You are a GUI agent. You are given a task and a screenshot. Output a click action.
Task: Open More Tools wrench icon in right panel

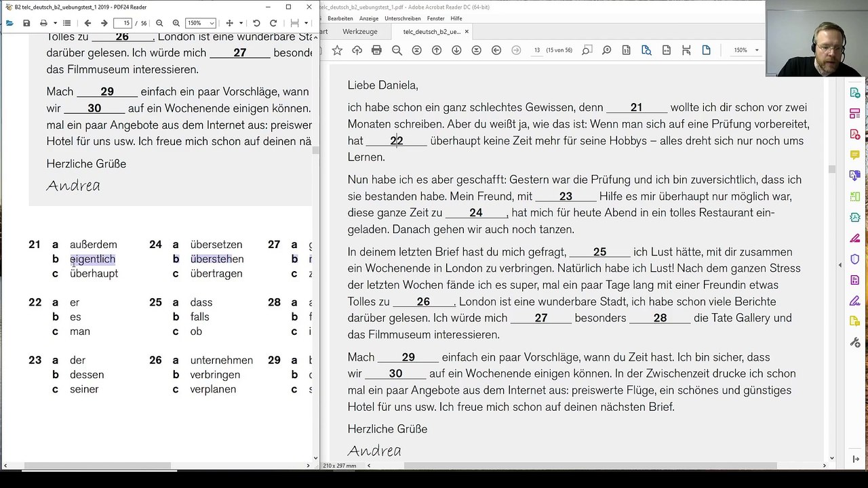click(x=854, y=343)
